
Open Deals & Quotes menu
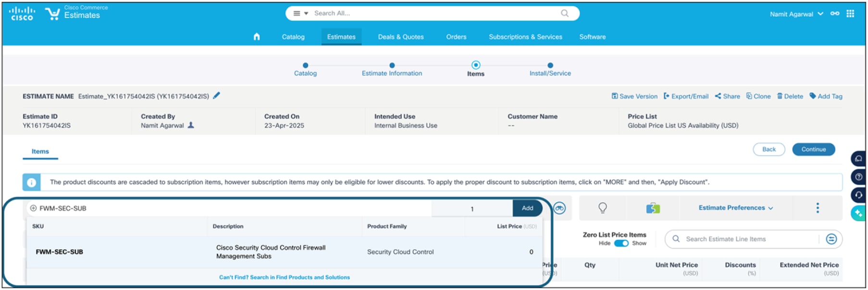(x=401, y=37)
